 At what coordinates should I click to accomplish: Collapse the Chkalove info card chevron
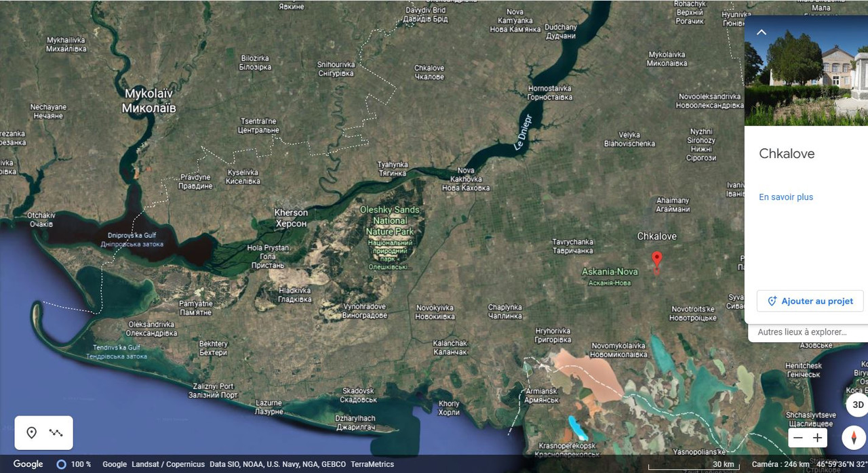click(x=762, y=32)
